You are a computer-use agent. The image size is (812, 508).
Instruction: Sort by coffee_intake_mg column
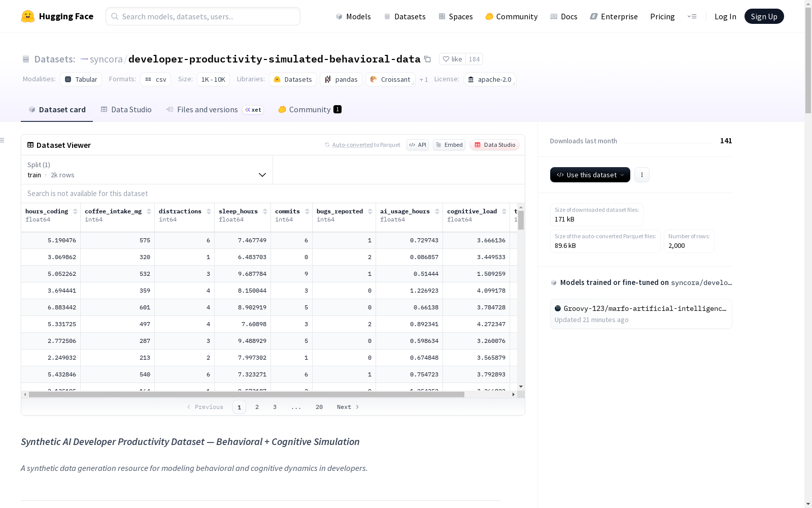149,211
